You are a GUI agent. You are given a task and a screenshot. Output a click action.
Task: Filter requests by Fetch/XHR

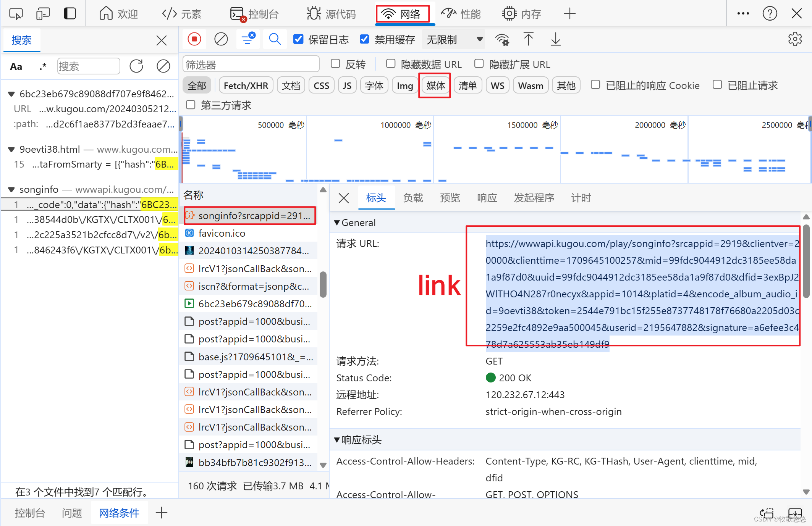coord(246,86)
